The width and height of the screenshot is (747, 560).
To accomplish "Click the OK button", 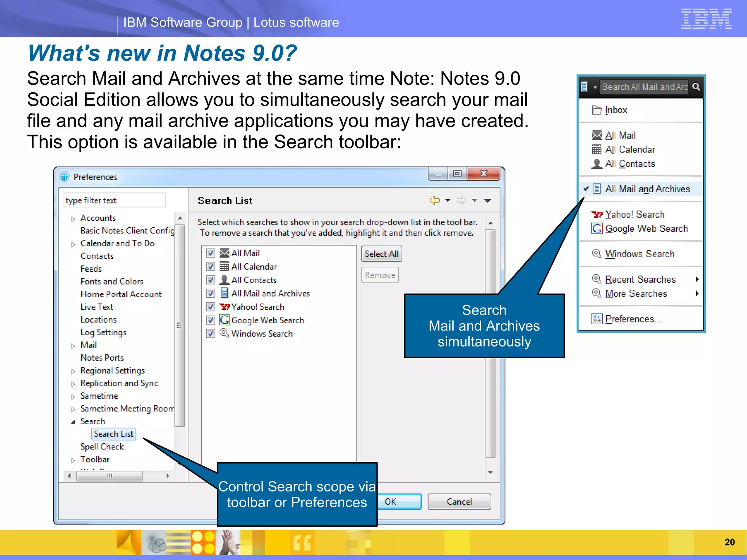I will click(x=399, y=502).
